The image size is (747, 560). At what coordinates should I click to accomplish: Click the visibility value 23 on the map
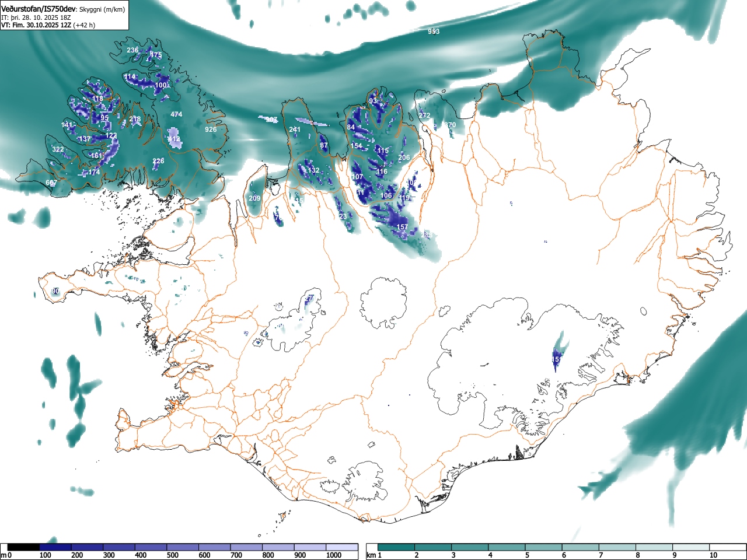point(343,216)
